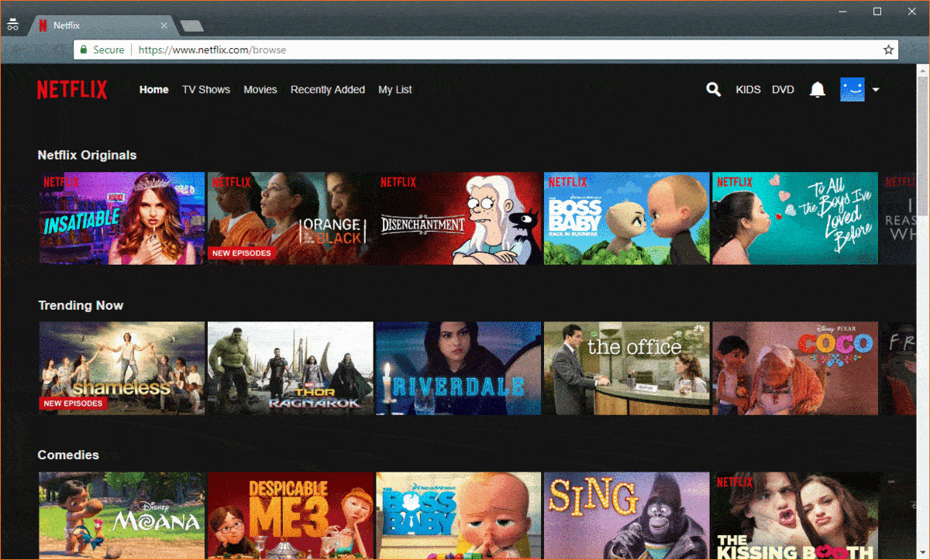Open The Boss Baby movie in Comedies

(x=459, y=516)
